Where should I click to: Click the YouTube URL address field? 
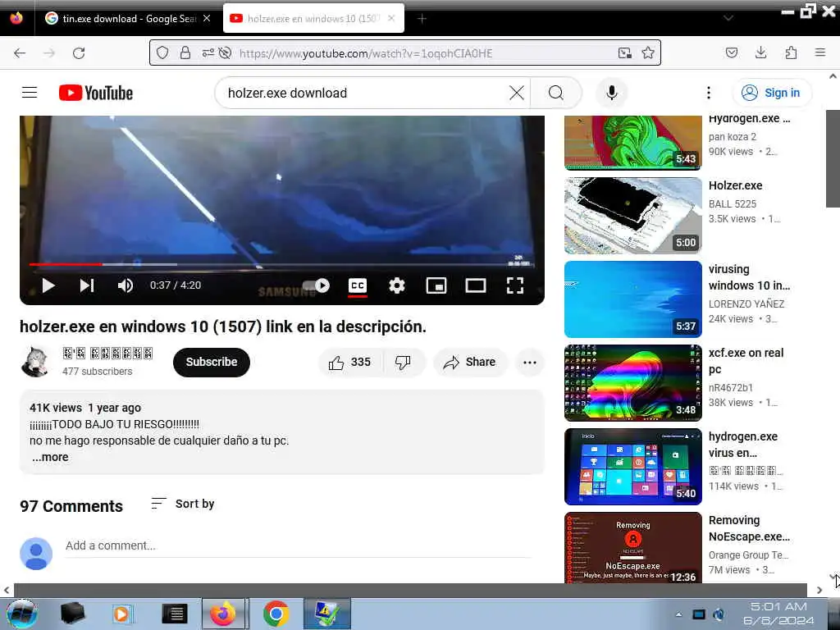coord(423,53)
